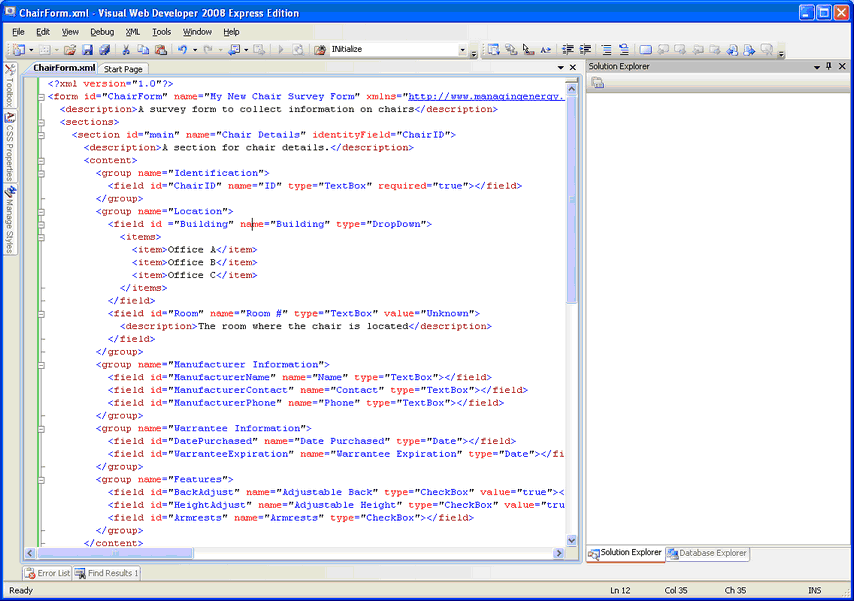Click the Solution Explorer toolbar properties icon

coord(598,83)
